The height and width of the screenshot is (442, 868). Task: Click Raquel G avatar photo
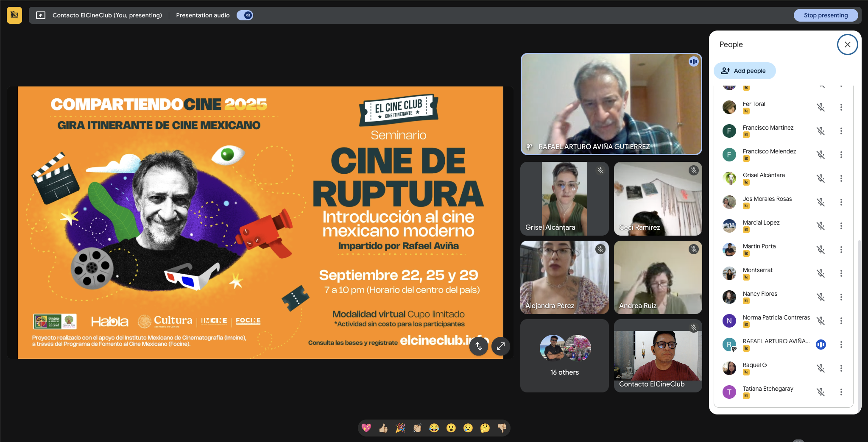(x=729, y=368)
